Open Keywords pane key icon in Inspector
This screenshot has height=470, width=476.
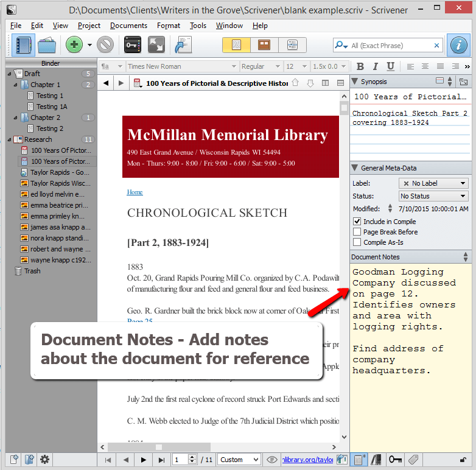click(395, 460)
